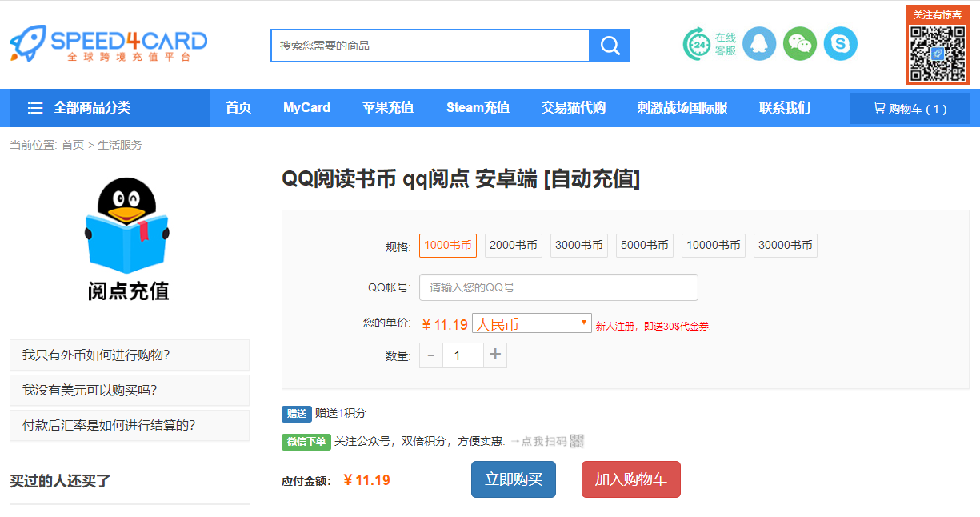This screenshot has width=980, height=517.
Task: Open Steam充值 navigation item
Action: click(x=478, y=108)
